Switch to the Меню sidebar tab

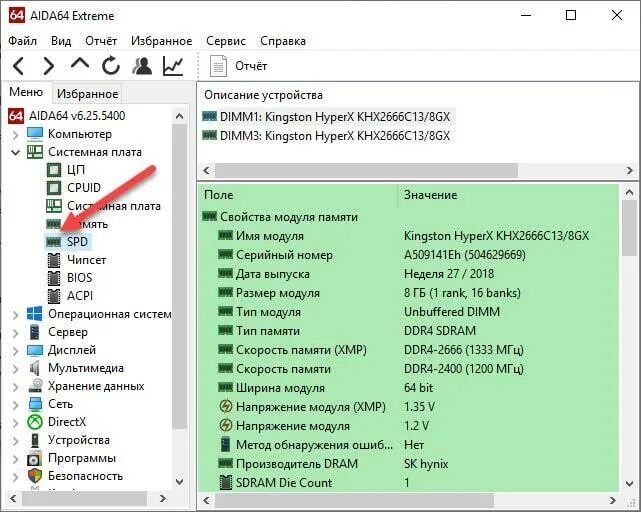(x=26, y=92)
